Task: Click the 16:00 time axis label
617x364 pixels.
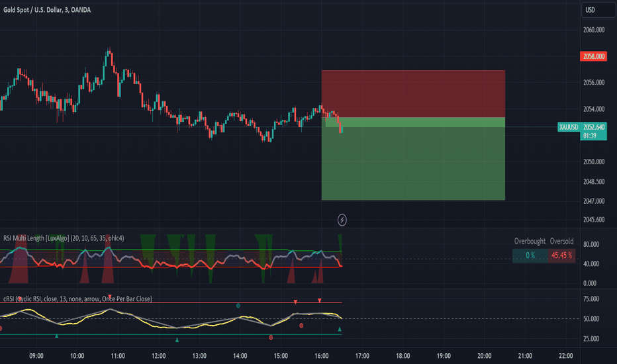Action: (x=322, y=356)
